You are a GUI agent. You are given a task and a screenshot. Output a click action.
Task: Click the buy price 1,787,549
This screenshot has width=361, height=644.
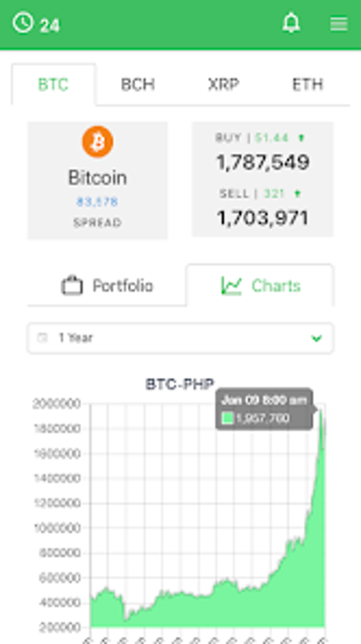pos(263,162)
